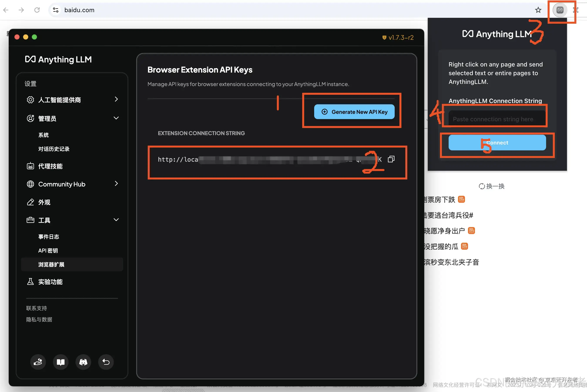
Task: Click the Connect button in the extension popup
Action: click(497, 143)
